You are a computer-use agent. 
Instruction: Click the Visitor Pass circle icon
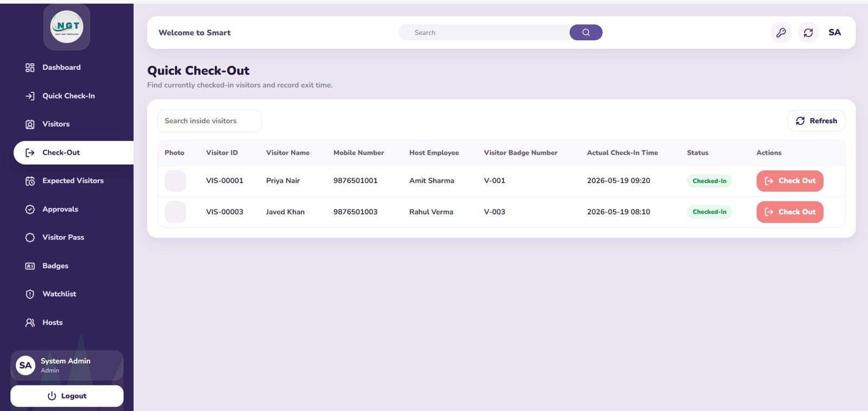pos(30,237)
